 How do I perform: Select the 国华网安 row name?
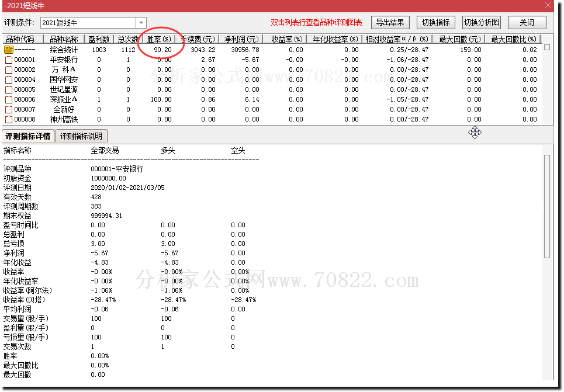click(x=64, y=79)
